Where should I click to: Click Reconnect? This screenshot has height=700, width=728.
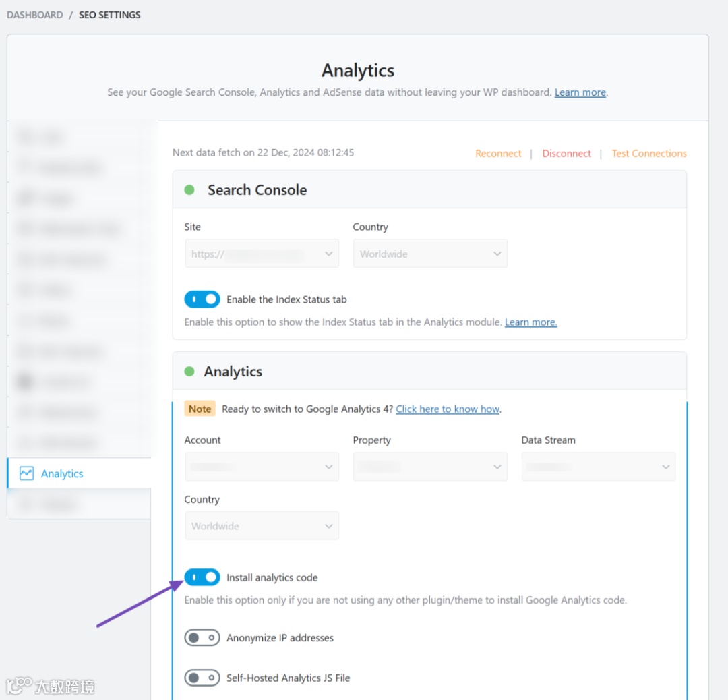click(x=498, y=153)
